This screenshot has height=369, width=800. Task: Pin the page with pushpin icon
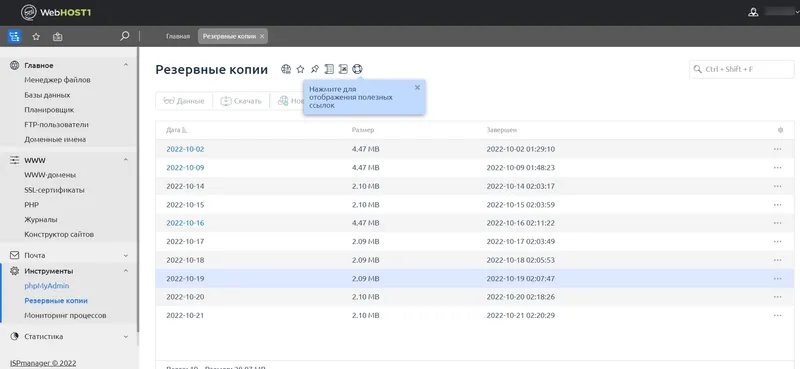click(x=315, y=69)
